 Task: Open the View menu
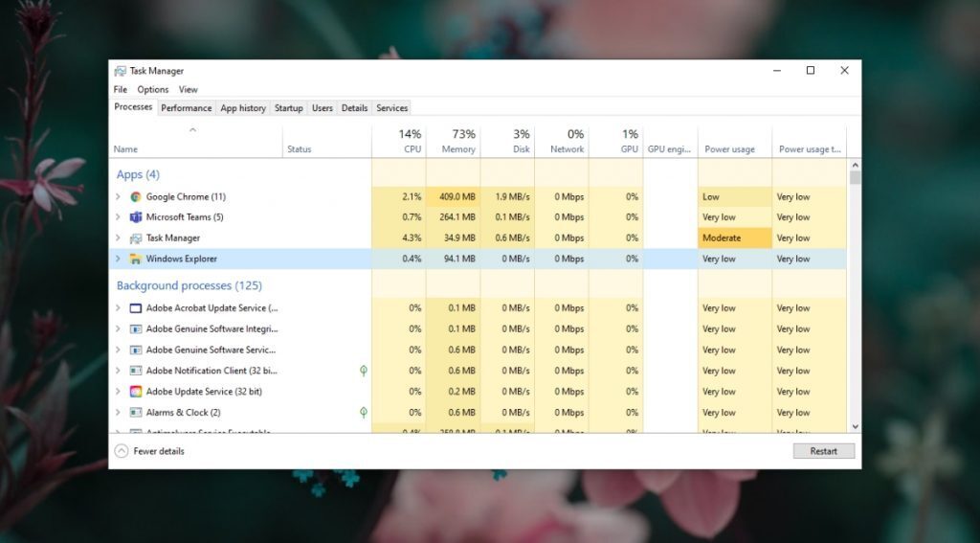point(189,89)
